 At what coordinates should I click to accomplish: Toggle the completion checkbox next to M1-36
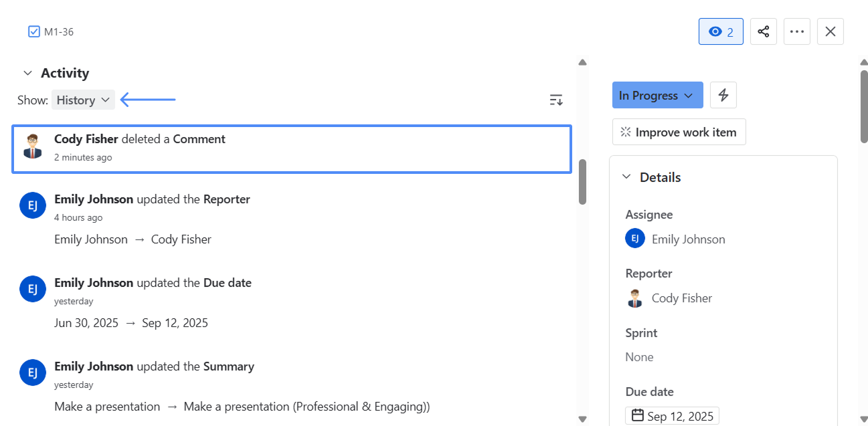click(x=33, y=31)
